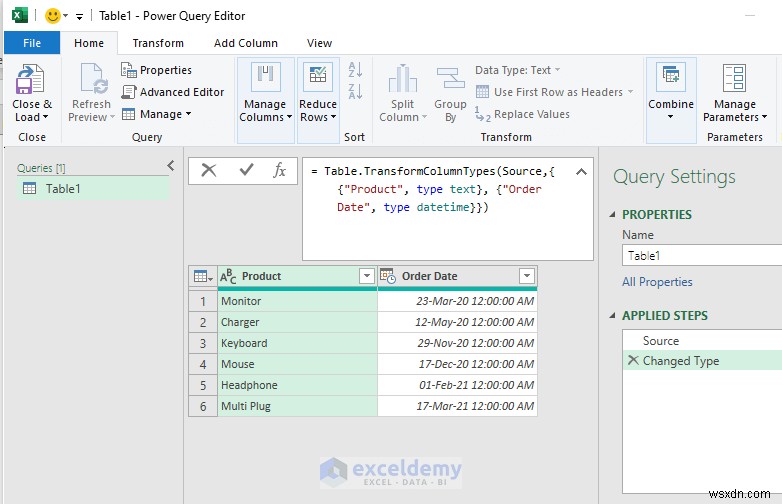Select the Changed Type step
Viewport: 782px width, 504px height.
(x=702, y=360)
